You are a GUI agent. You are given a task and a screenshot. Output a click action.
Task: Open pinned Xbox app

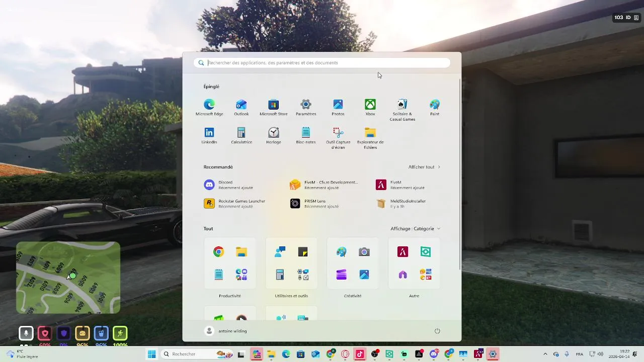(x=370, y=108)
